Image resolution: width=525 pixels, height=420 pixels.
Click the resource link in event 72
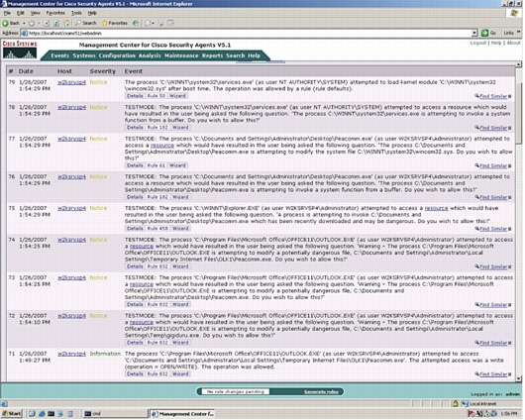(x=142, y=322)
